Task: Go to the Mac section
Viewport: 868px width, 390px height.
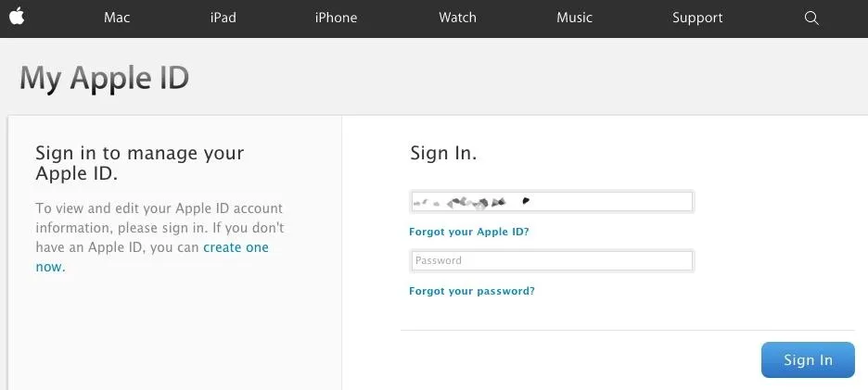Action: coord(117,18)
